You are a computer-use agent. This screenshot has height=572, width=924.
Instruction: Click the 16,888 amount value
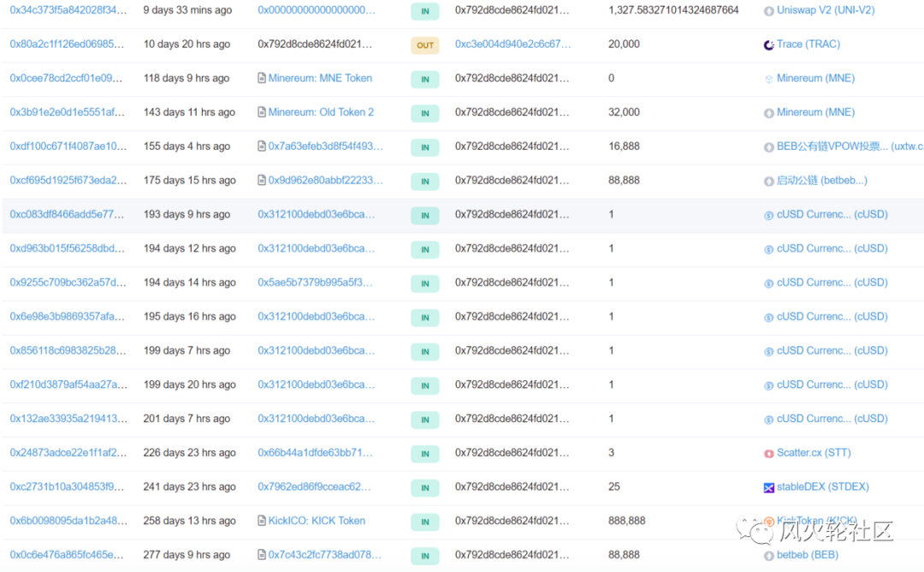(624, 146)
